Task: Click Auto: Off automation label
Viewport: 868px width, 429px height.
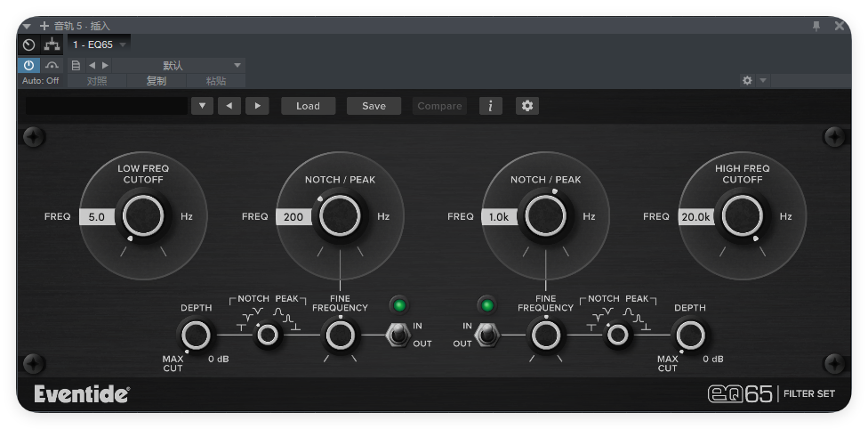Action: coord(40,81)
